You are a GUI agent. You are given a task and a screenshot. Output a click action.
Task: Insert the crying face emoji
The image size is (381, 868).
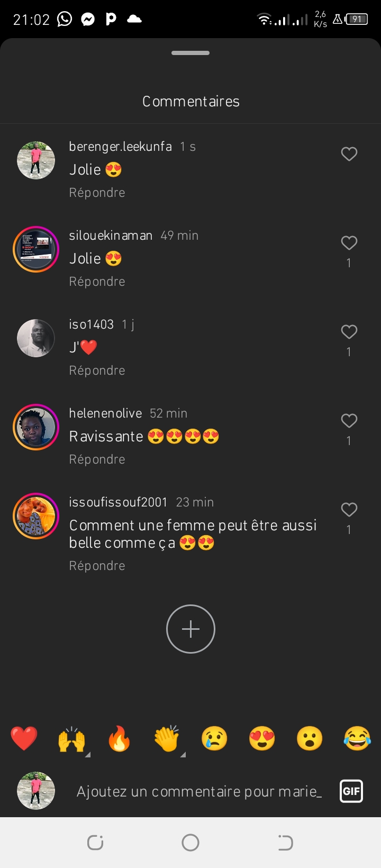click(x=214, y=738)
